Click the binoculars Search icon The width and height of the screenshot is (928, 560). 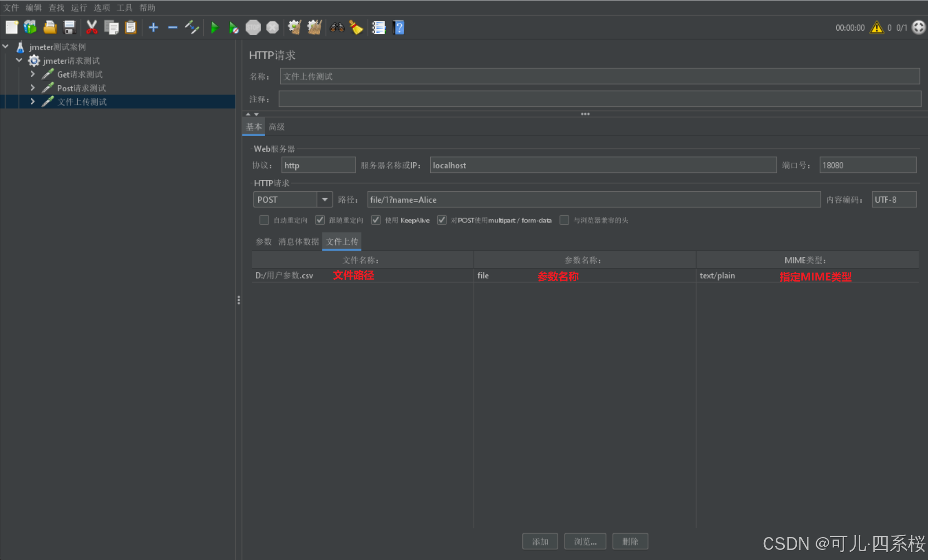tap(337, 28)
